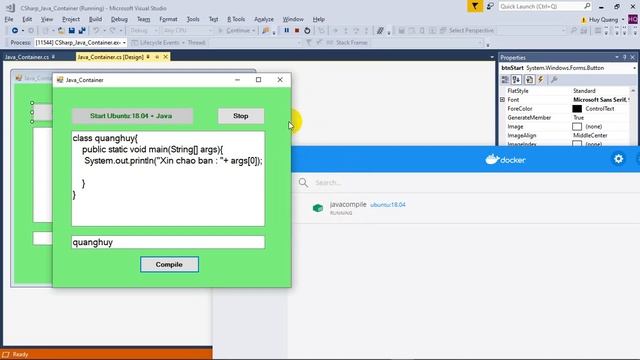Click the quanghuy class name input field

tap(168, 242)
